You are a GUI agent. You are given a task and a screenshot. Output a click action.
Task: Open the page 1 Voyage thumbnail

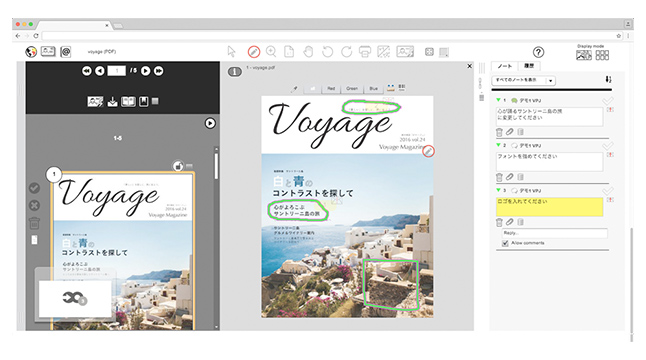[x=123, y=251]
